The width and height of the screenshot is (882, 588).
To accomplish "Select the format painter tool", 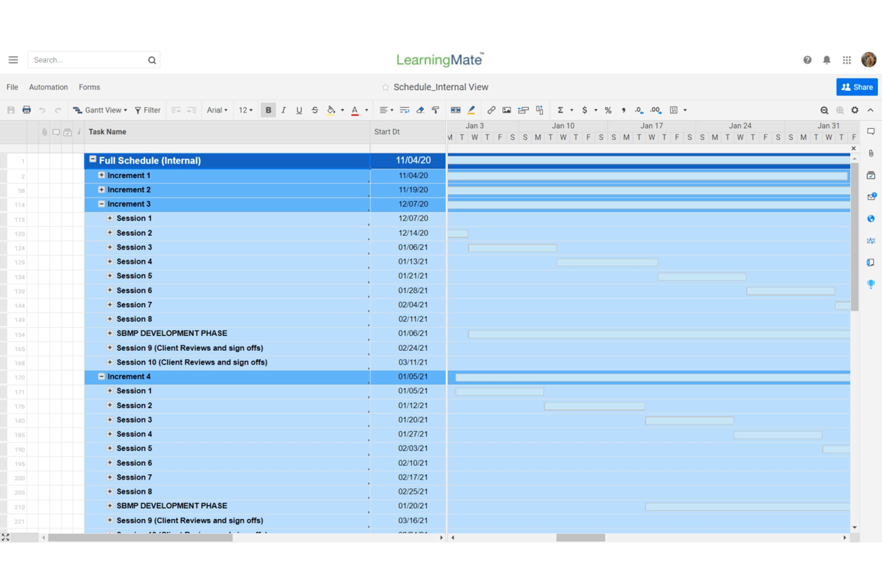I will pos(436,110).
